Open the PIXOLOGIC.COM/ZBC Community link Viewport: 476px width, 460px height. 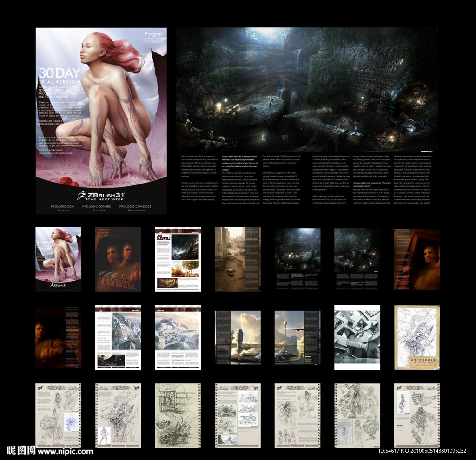[x=97, y=208]
